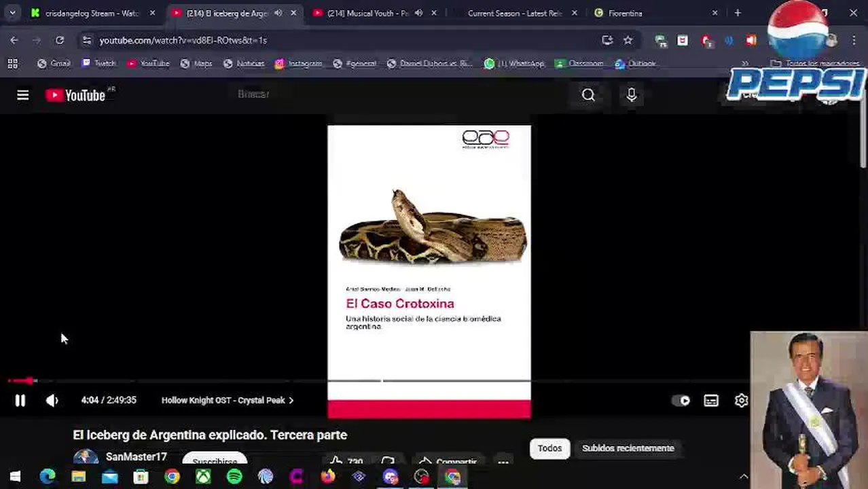Start voice search with the microphone icon
Viewport: 868px width, 489px height.
point(632,95)
